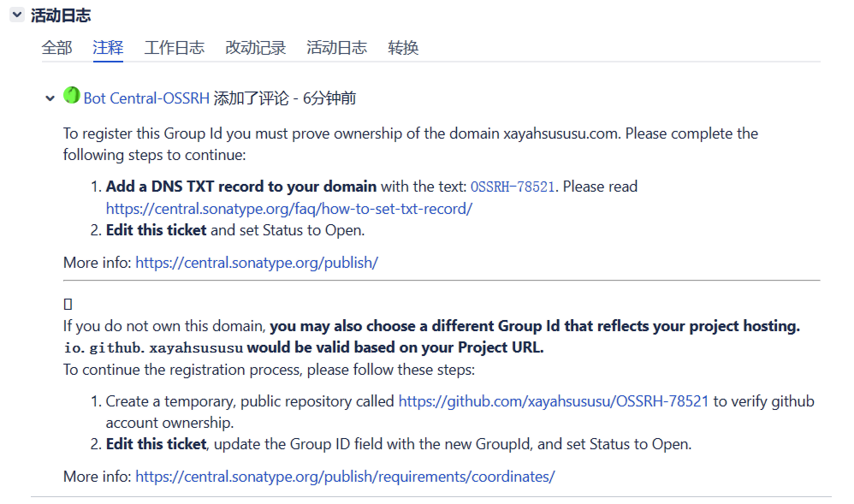Open the Bot Central-OSSRH author profile link

146,98
